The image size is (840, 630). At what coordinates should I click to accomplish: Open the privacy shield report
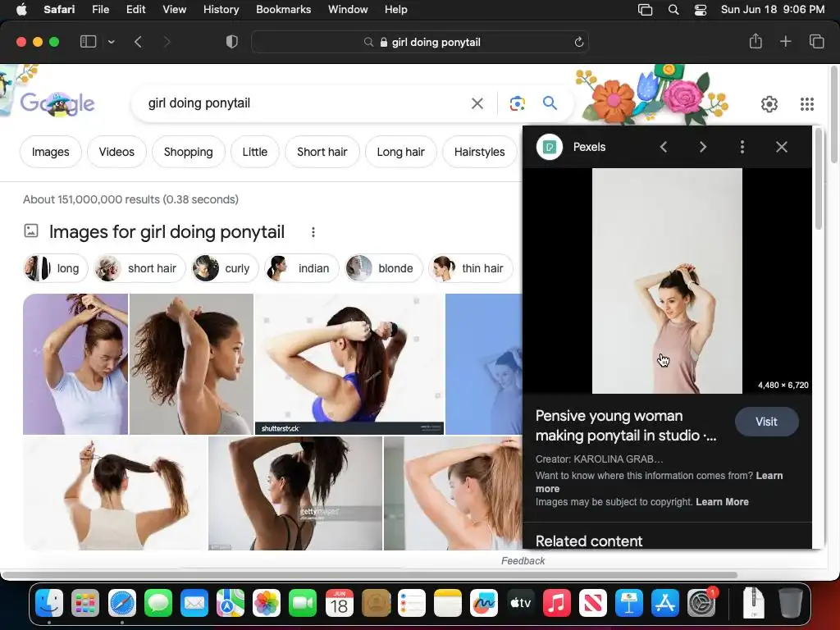pyautogui.click(x=231, y=42)
